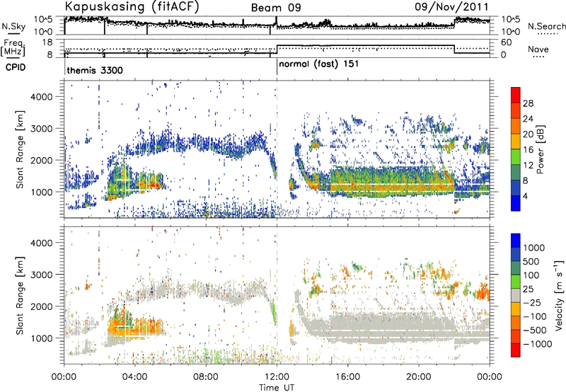Click the solid line sample under N.Sky
This screenshot has height=392, width=566.
(13, 33)
